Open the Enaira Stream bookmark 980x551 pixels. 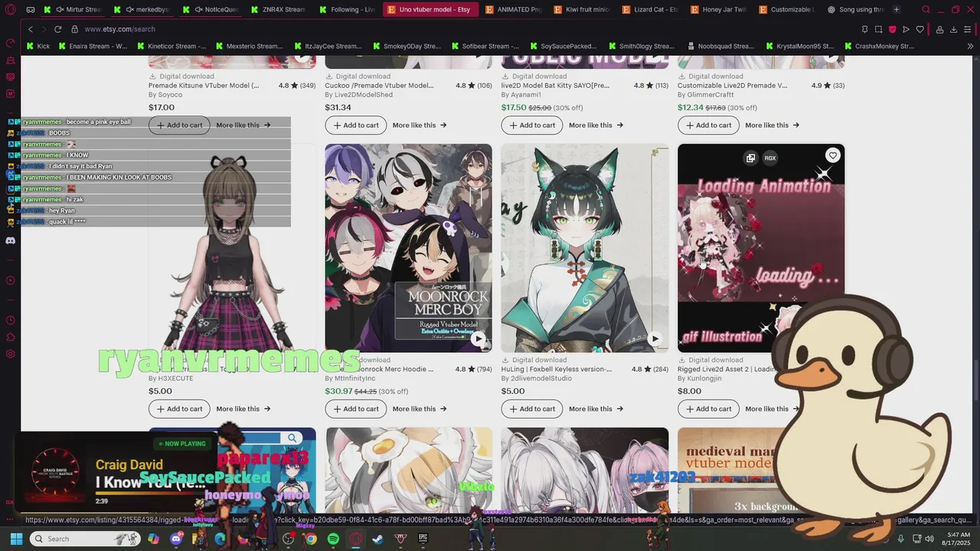pos(93,46)
